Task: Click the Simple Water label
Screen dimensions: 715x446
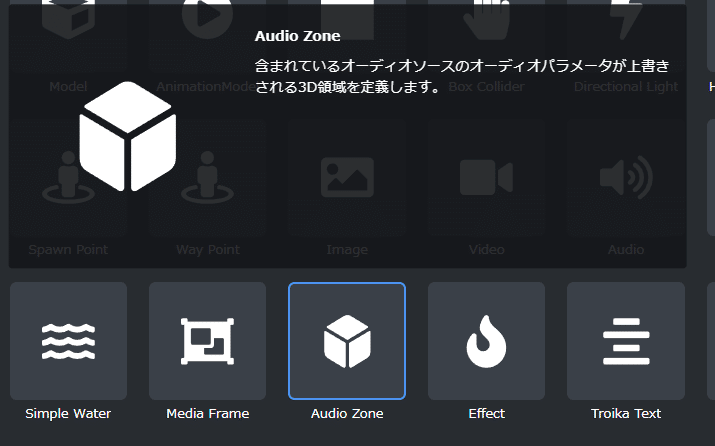Action: click(68, 414)
